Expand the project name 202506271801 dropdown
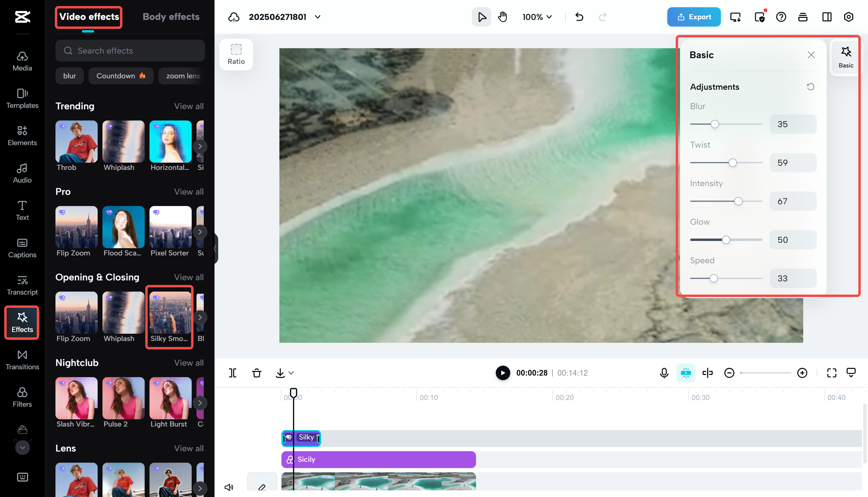 [x=318, y=17]
